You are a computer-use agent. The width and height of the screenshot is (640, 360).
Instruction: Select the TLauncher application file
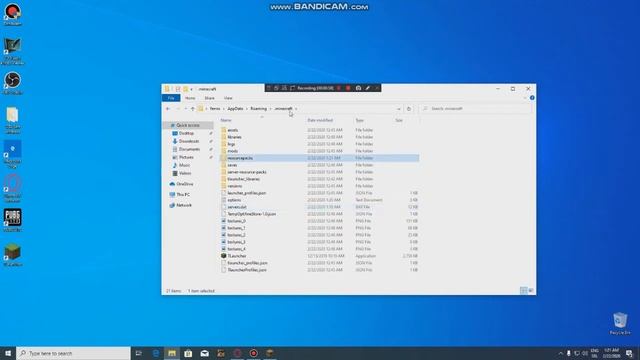coord(237,256)
